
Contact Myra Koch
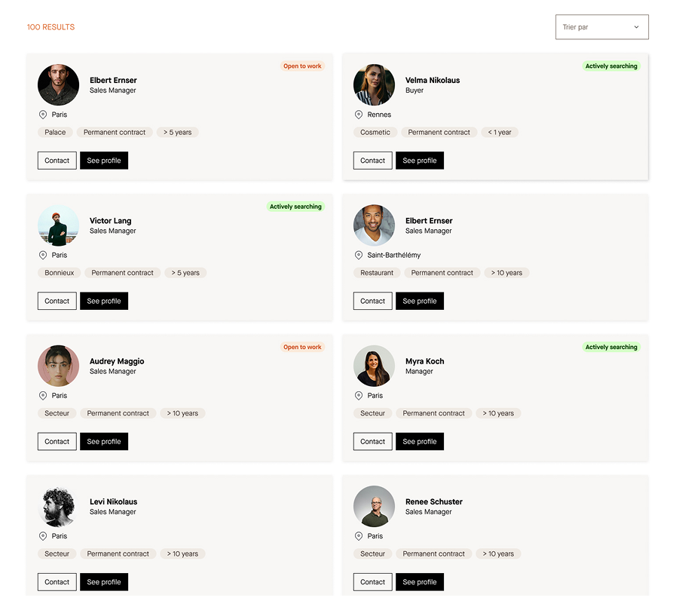tap(372, 442)
